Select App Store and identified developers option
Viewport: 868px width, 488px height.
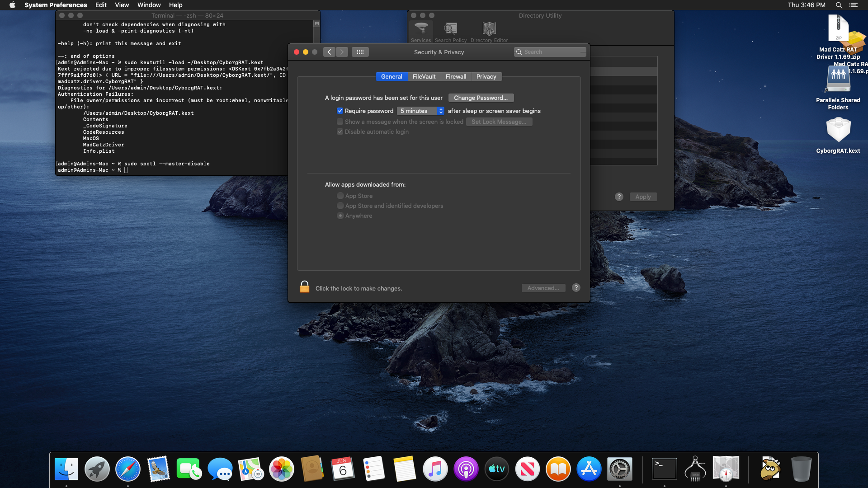340,206
